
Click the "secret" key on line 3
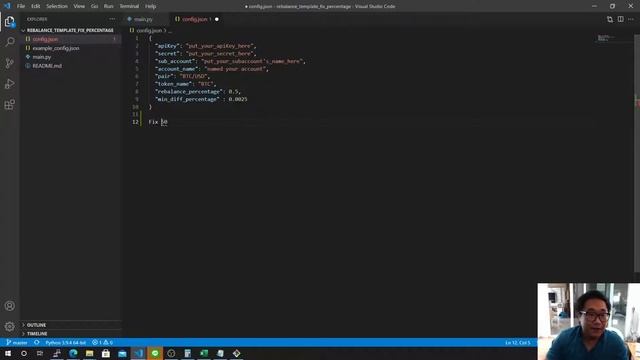point(167,53)
